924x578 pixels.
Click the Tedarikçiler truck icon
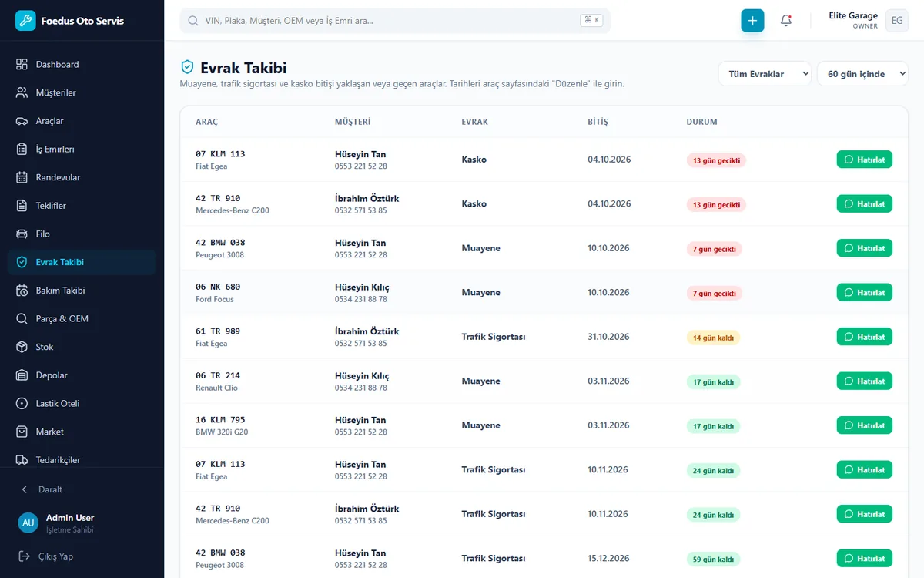point(22,460)
